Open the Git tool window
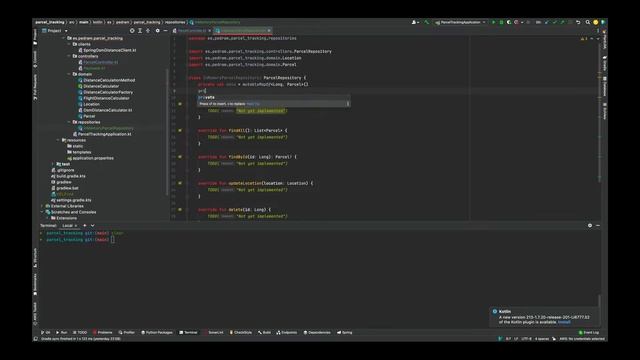Image resolution: width=640 pixels, height=360 pixels. pos(46,333)
